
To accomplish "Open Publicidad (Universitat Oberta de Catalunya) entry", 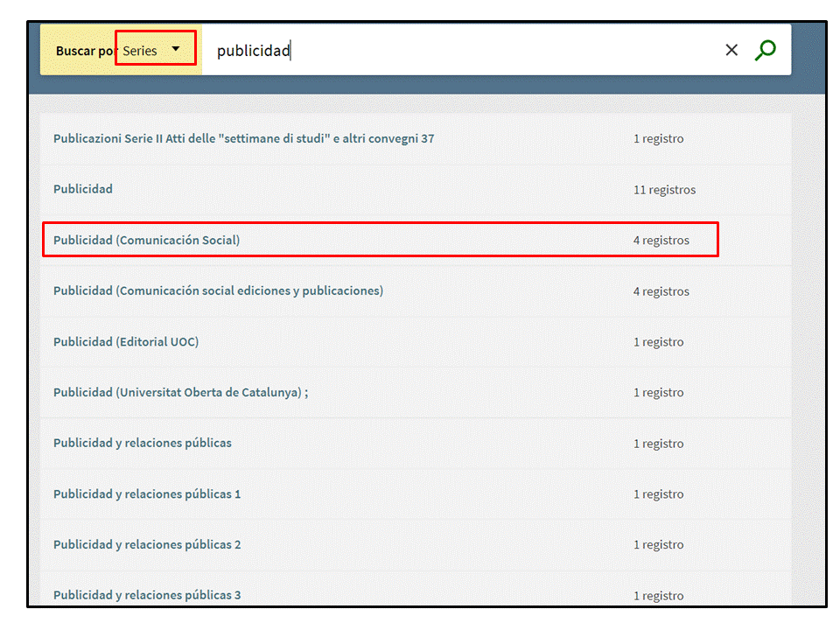I will (180, 392).
